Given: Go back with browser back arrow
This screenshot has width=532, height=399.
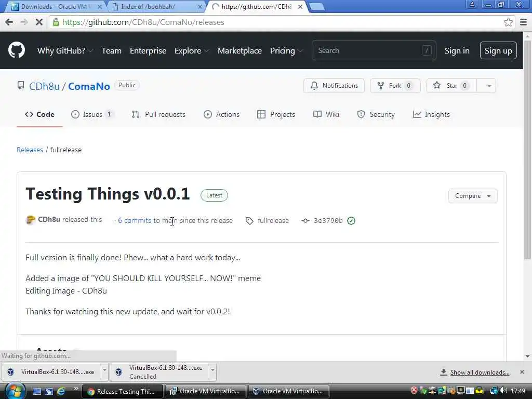Looking at the screenshot, I should [9, 22].
